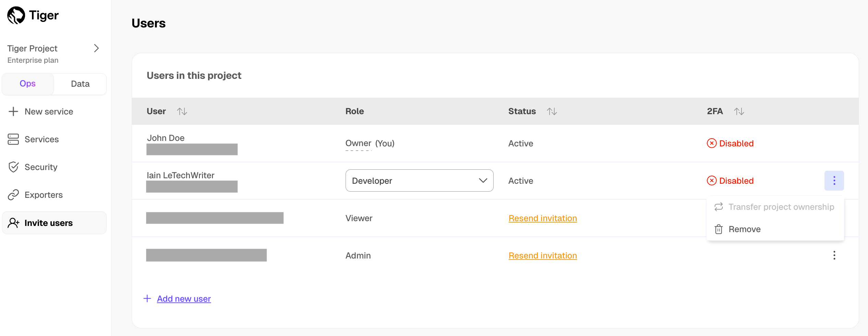Click the three-dot menu for Iain LeTechWriter
868x336 pixels.
click(834, 181)
